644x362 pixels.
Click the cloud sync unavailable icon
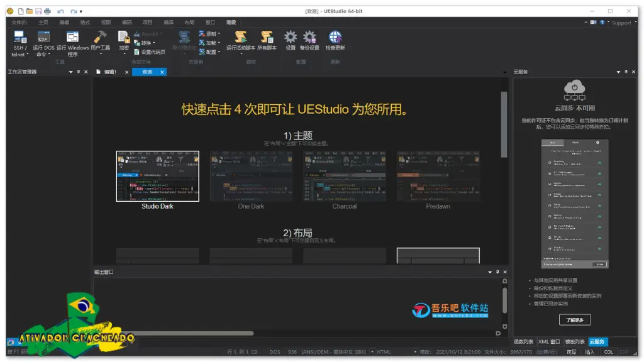point(575,90)
